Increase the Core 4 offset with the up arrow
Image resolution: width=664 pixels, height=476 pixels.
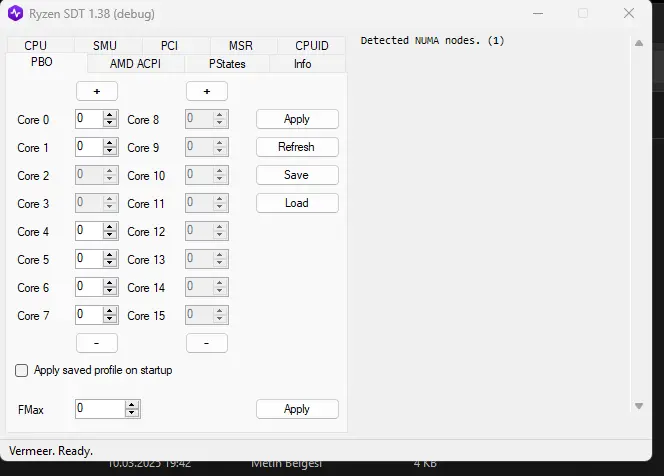pyautogui.click(x=110, y=227)
